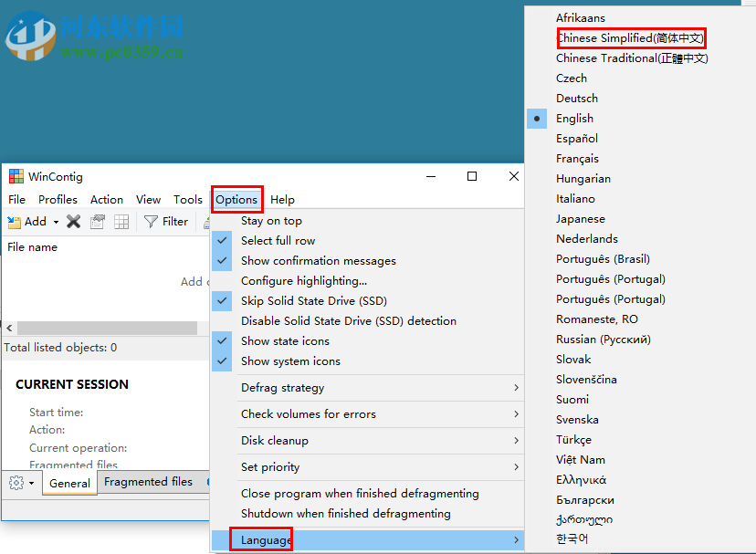Click the Filter funnel button

[166, 221]
